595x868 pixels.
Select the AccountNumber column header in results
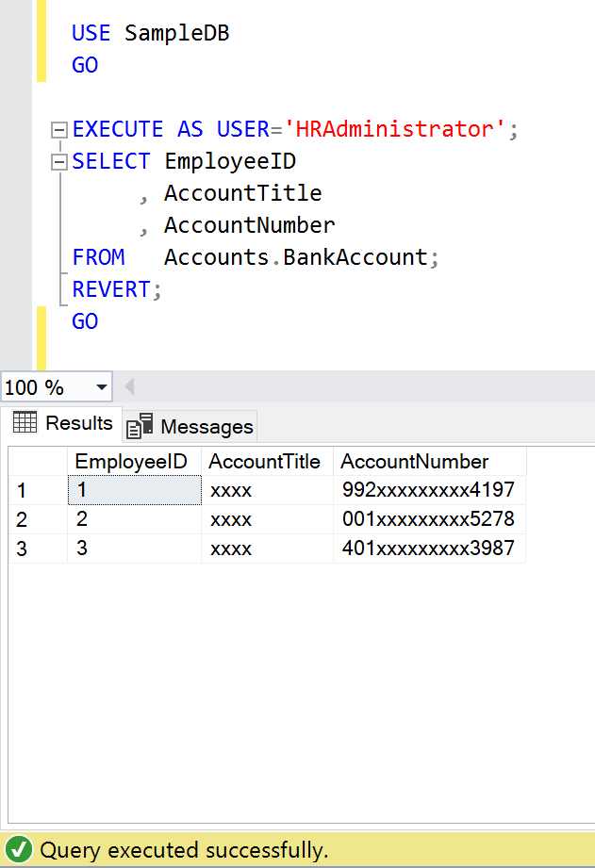tap(415, 461)
